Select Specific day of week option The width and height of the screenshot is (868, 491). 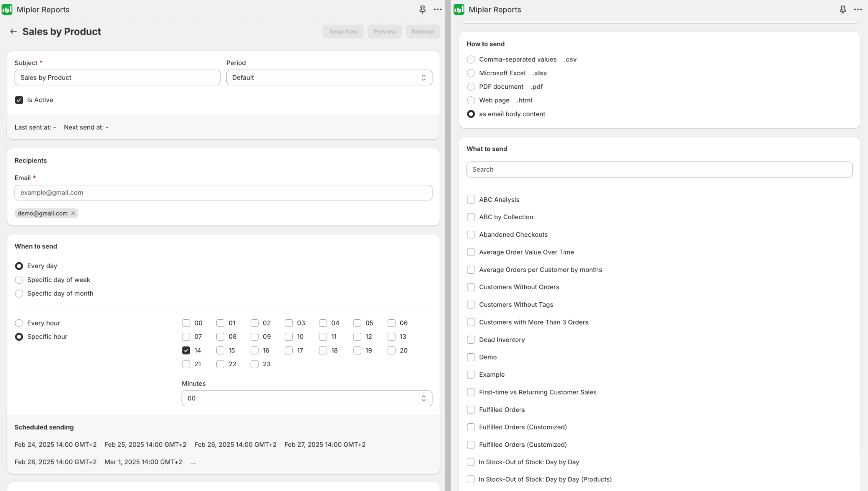click(19, 279)
